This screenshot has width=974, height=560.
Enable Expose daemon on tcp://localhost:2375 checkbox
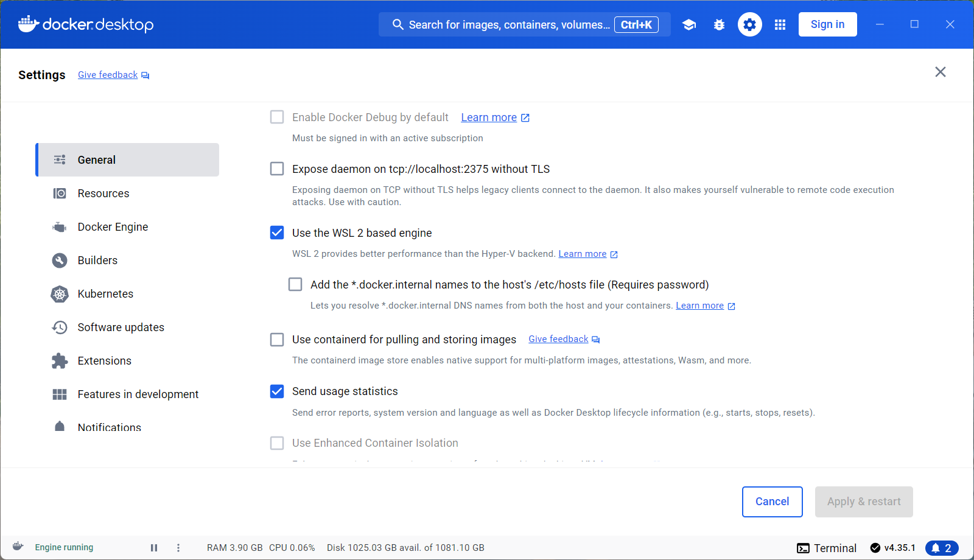tap(277, 169)
